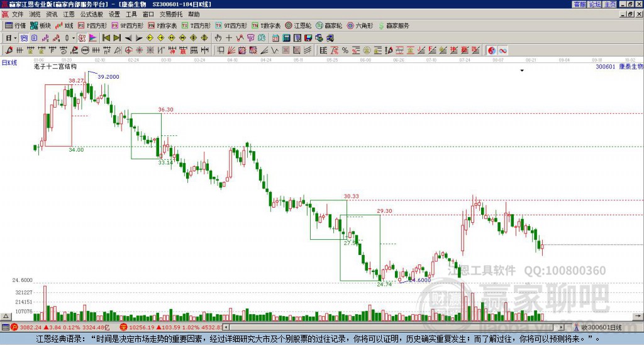Expand candlestick style dropdown arrow
Image resolution: width=644 pixels, height=345 pixels.
coord(74,38)
